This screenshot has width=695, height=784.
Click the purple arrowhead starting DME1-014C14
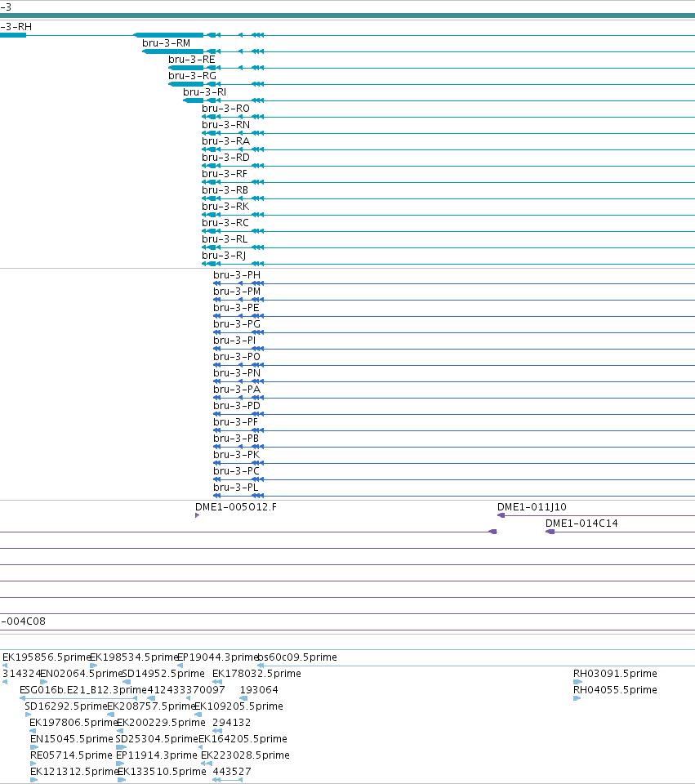[x=550, y=532]
